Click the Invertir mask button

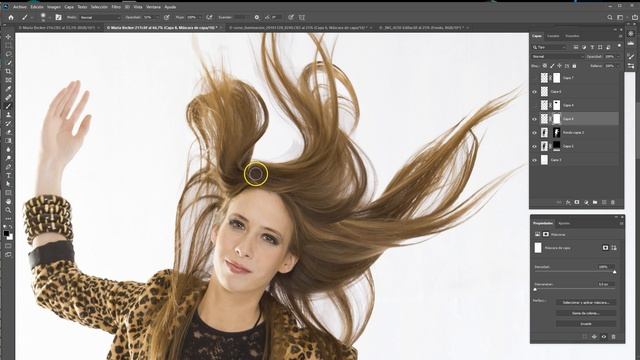click(586, 324)
